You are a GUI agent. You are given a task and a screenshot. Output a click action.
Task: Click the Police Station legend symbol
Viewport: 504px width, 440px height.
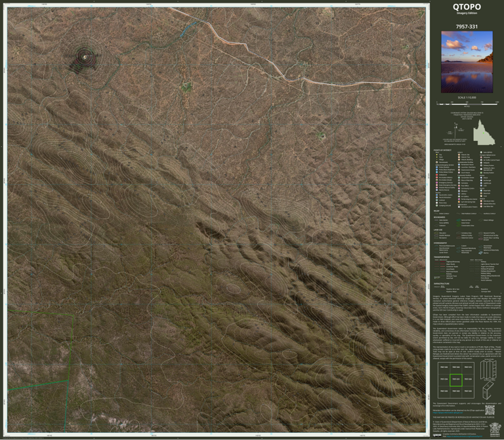click(x=437, y=167)
